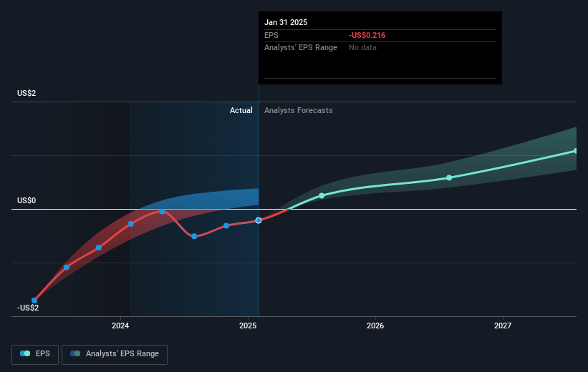
Task: Click the EPS point just before 2025
Action: (226, 226)
